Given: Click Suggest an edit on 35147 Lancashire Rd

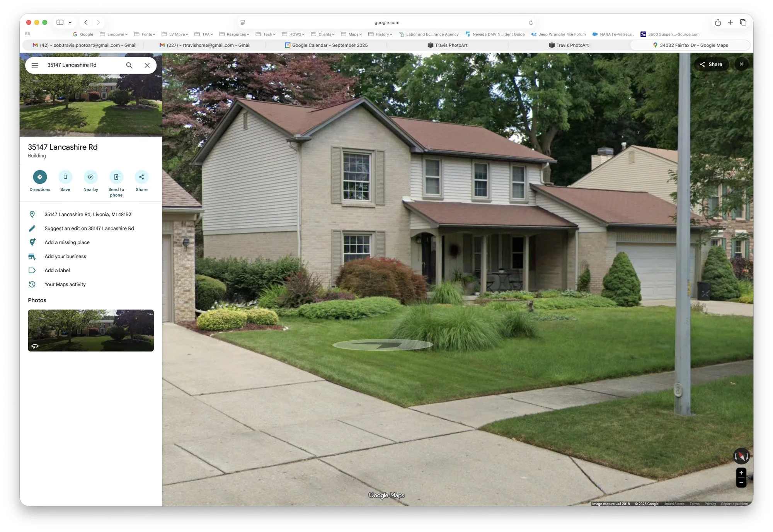Looking at the screenshot, I should point(89,228).
